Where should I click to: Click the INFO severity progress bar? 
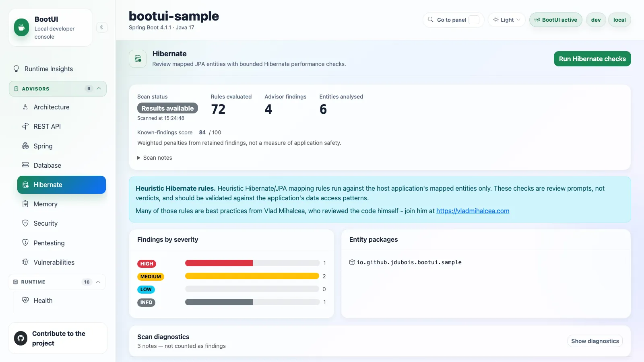pos(252,302)
